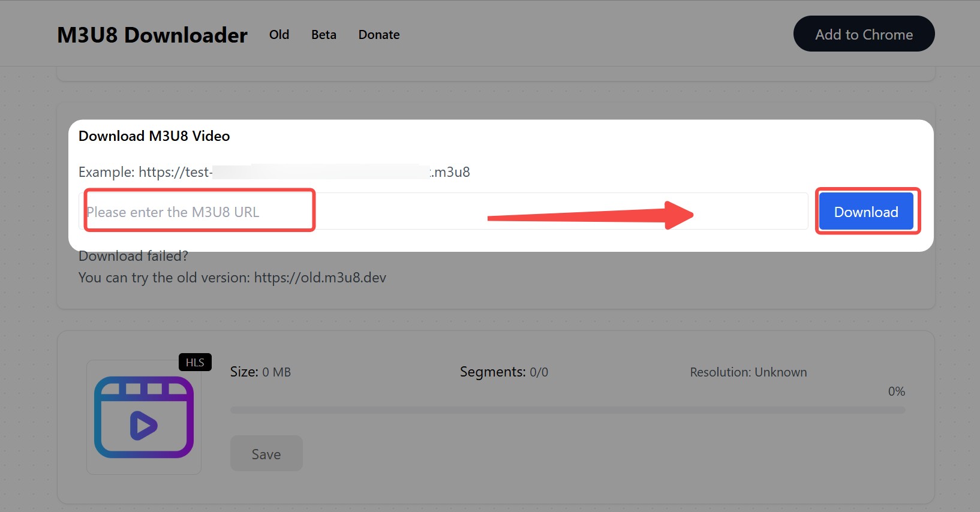Image resolution: width=980 pixels, height=512 pixels.
Task: Click the HLS badge
Action: [195, 362]
